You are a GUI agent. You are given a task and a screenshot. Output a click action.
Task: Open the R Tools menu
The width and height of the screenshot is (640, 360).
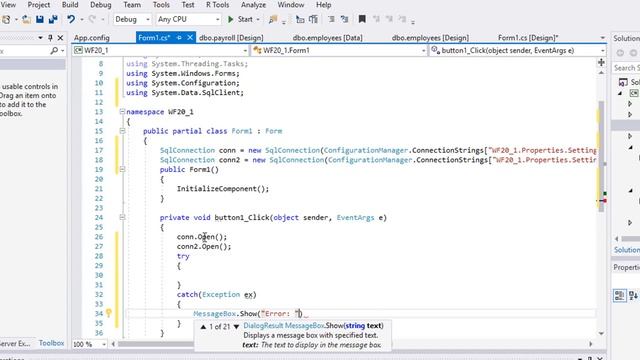pyautogui.click(x=218, y=5)
